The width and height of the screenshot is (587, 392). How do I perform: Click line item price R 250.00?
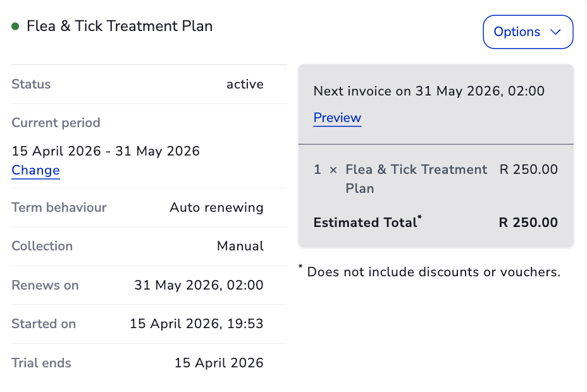528,169
